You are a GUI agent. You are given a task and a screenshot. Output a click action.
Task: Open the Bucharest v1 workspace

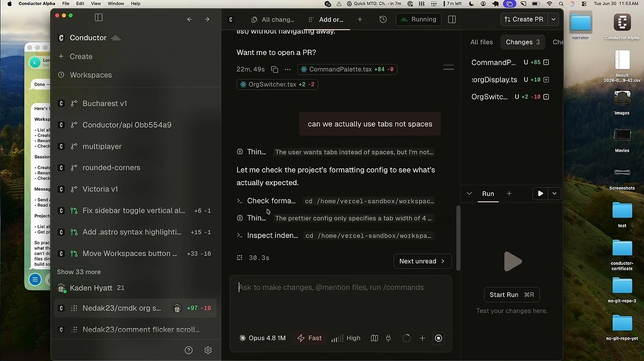[135, 103]
